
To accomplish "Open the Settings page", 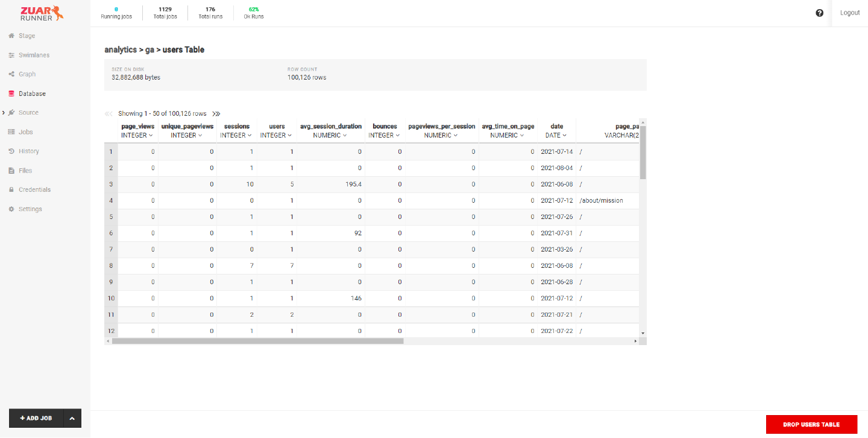I will click(30, 209).
